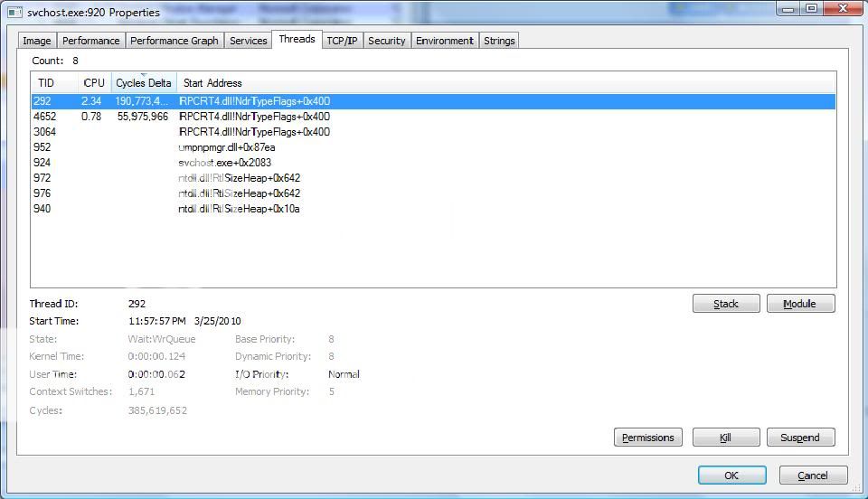Suspend the selected thread
This screenshot has width=868, height=499.
click(800, 438)
